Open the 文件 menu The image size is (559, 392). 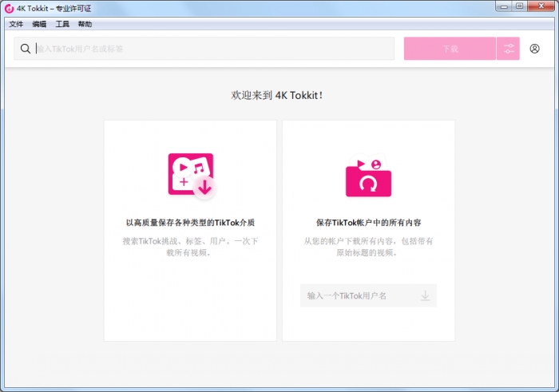[16, 24]
